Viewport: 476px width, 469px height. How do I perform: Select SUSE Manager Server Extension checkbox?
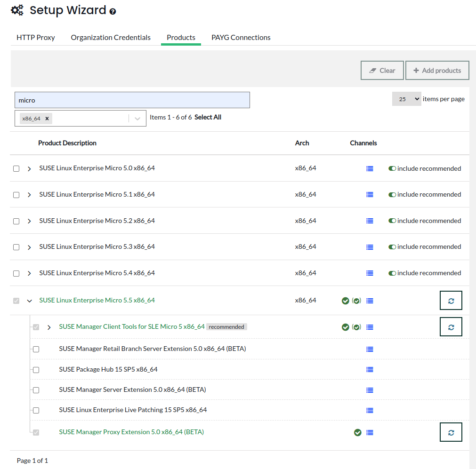pyautogui.click(x=36, y=390)
